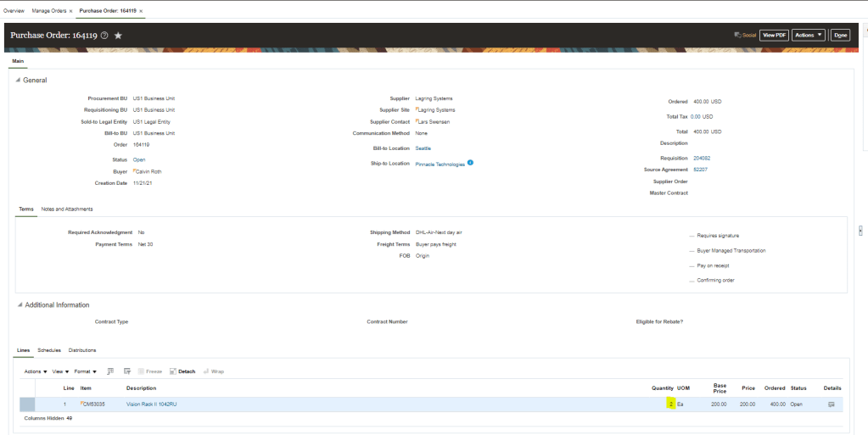Click the View PDF button
Screen dimensions: 868x435
773,35
